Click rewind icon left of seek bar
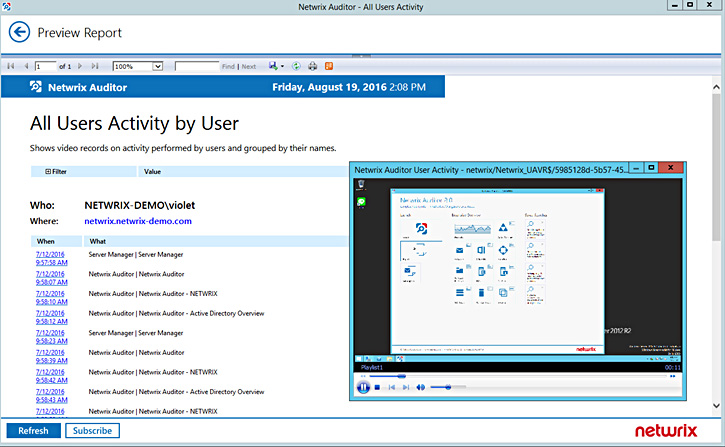The image size is (725, 447). pos(362,376)
